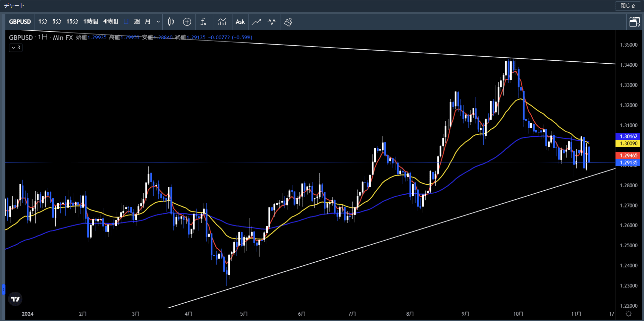Click the 1.30162 blue price label
This screenshot has height=321, width=644.
(x=628, y=136)
